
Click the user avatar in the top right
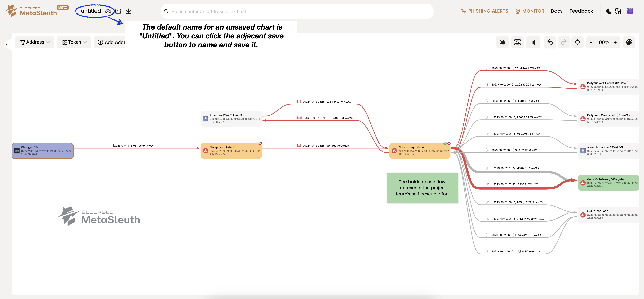630,11
